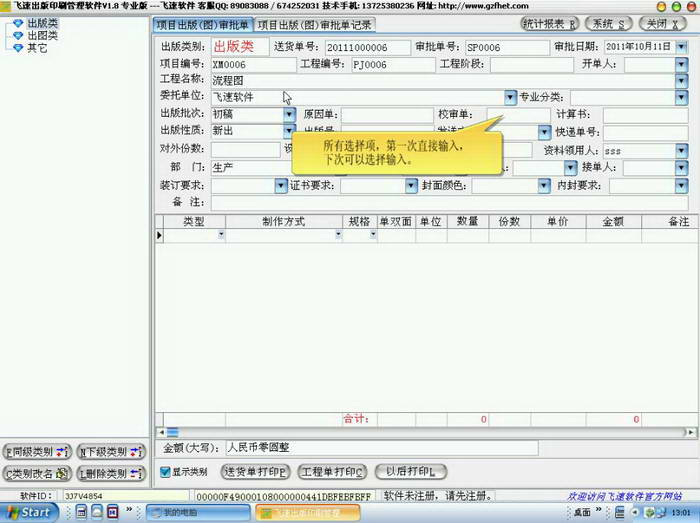The height and width of the screenshot is (523, 700).
Task: Click the 统计报表 button
Action: click(549, 23)
